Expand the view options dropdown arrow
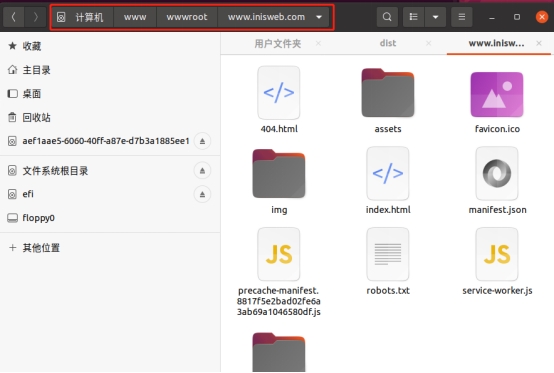The image size is (554, 373). [435, 17]
